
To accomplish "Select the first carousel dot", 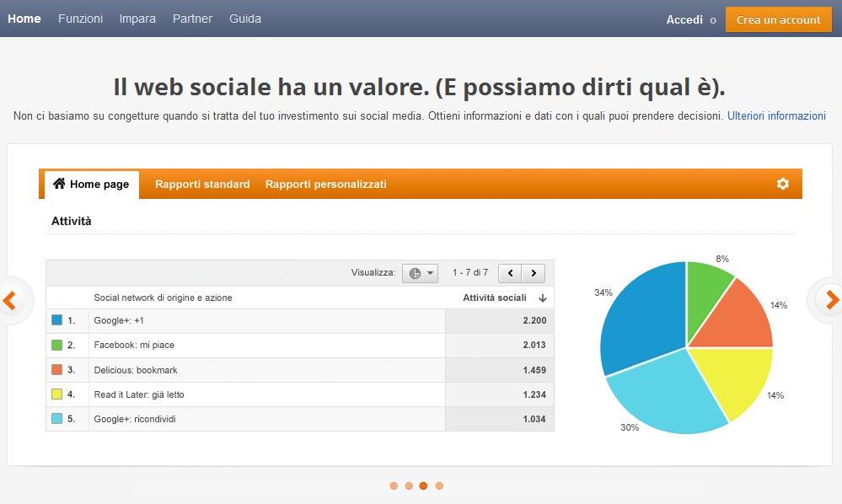I will tap(394, 485).
